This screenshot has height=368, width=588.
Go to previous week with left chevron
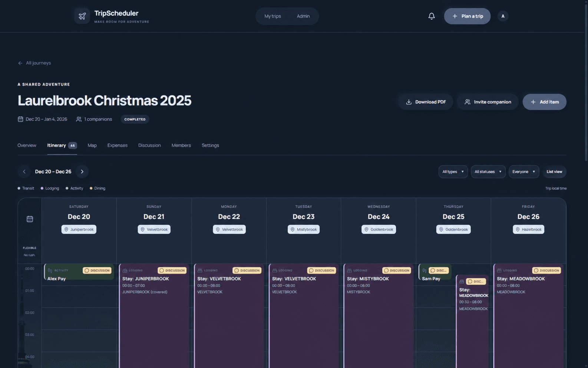click(x=24, y=171)
